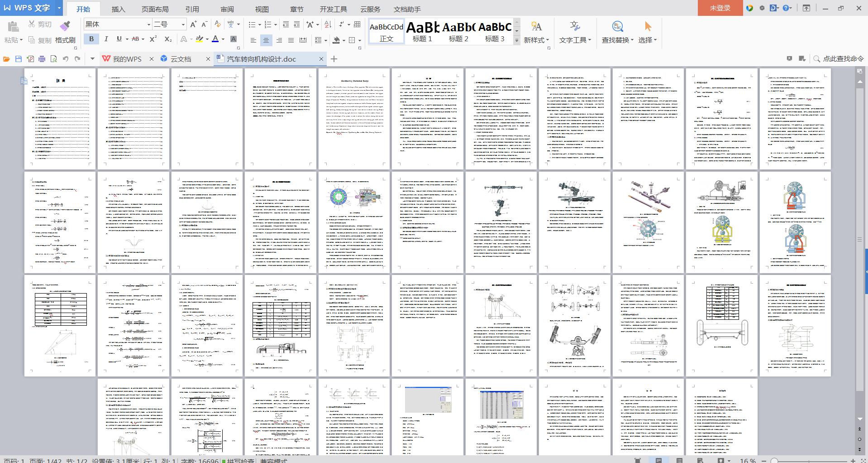Expand the 选择 dropdown

coord(655,40)
